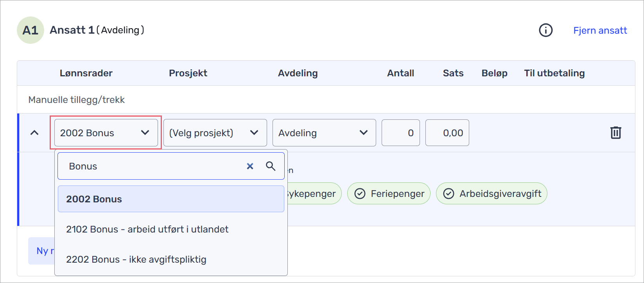Open the Avdeling dropdown
This screenshot has width=644, height=283.
(324, 133)
